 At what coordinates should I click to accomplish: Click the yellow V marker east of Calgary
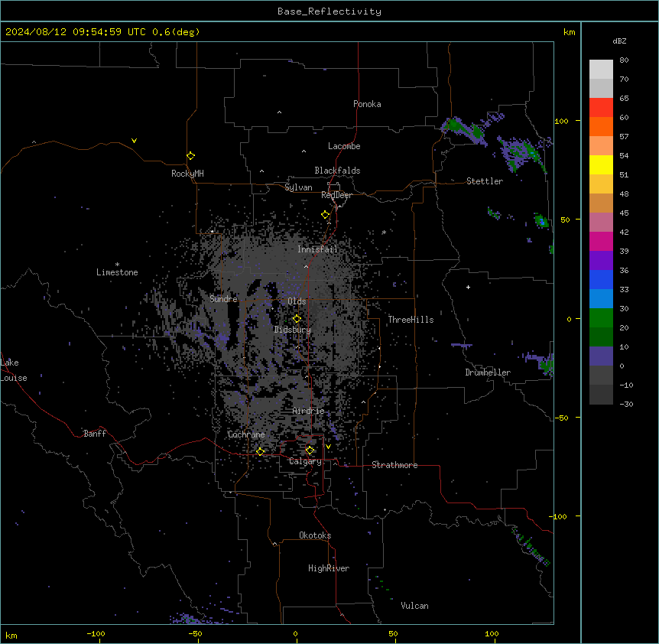pyautogui.click(x=328, y=447)
